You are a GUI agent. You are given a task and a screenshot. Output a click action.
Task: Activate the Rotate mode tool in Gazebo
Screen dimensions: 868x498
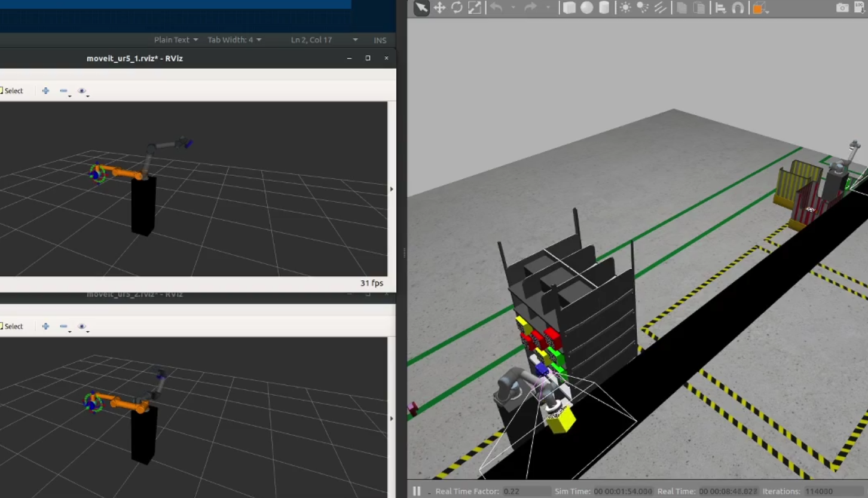point(457,8)
